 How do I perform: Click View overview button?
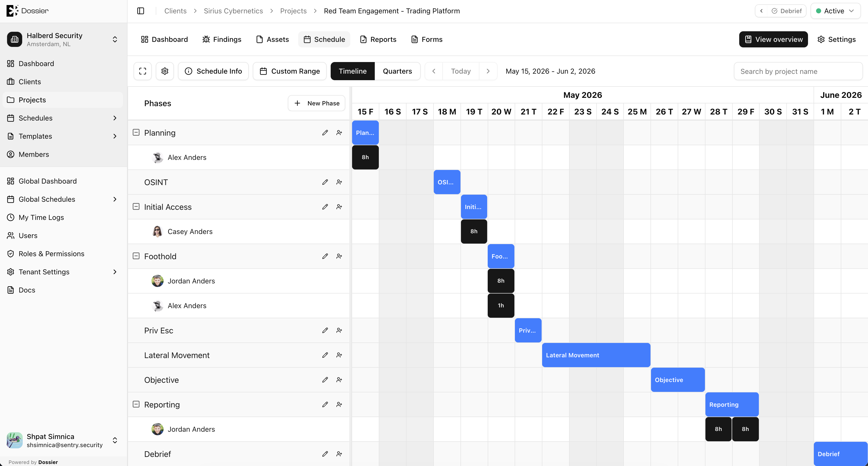click(773, 39)
